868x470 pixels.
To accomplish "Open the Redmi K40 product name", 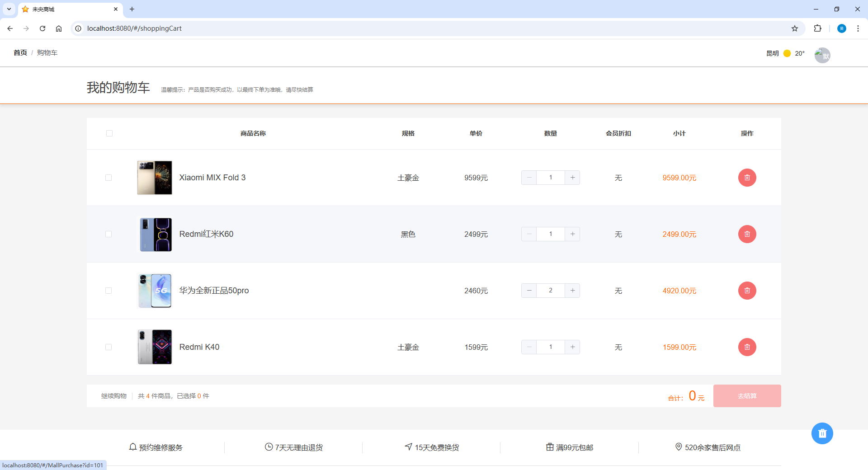I will pos(199,347).
